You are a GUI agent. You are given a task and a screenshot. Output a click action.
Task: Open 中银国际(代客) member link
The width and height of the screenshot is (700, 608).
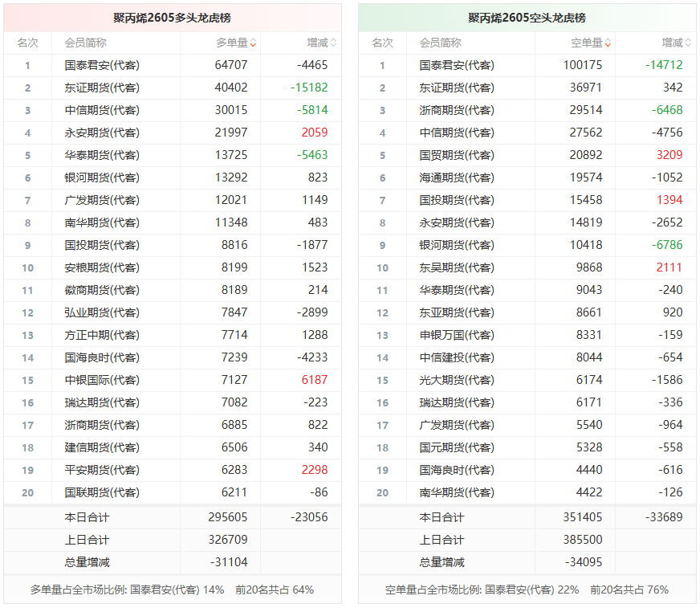pos(102,380)
